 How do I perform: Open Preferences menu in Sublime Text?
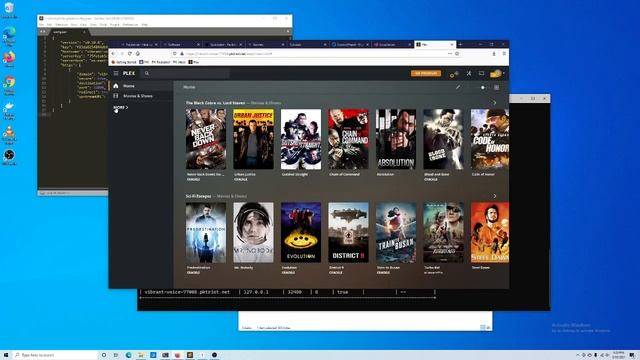click(130, 24)
